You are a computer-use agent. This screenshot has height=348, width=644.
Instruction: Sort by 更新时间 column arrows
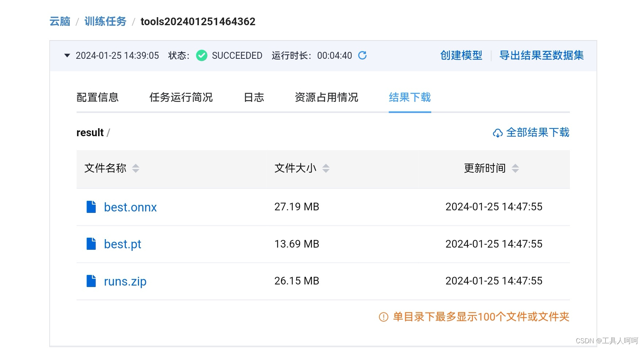515,168
